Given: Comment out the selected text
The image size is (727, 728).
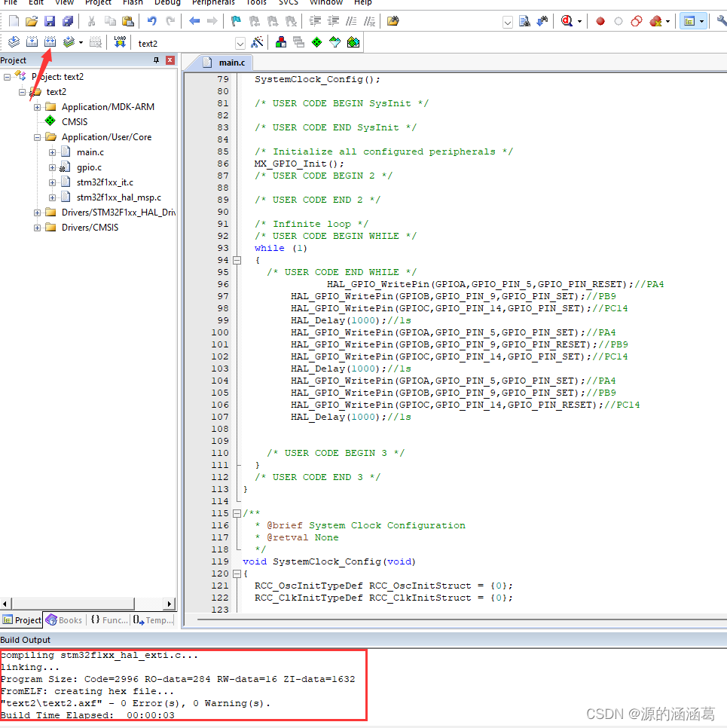Looking at the screenshot, I should pyautogui.click(x=351, y=21).
